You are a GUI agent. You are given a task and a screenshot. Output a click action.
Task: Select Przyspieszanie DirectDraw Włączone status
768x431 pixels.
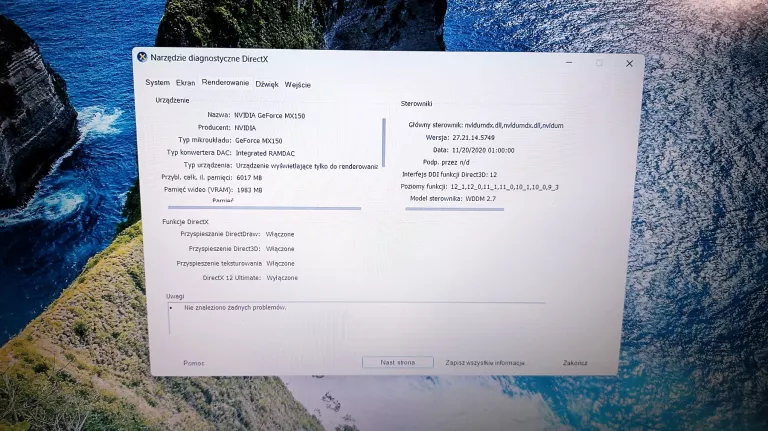[280, 234]
